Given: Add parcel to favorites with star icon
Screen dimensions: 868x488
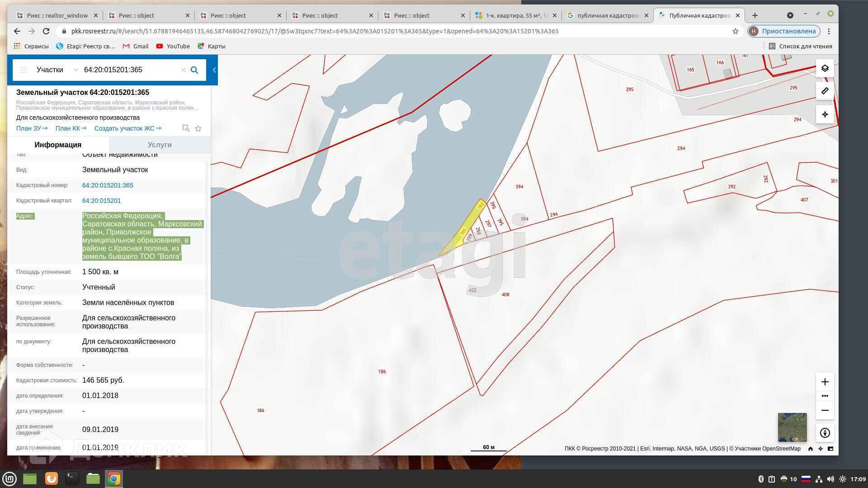Looking at the screenshot, I should pyautogui.click(x=198, y=129).
